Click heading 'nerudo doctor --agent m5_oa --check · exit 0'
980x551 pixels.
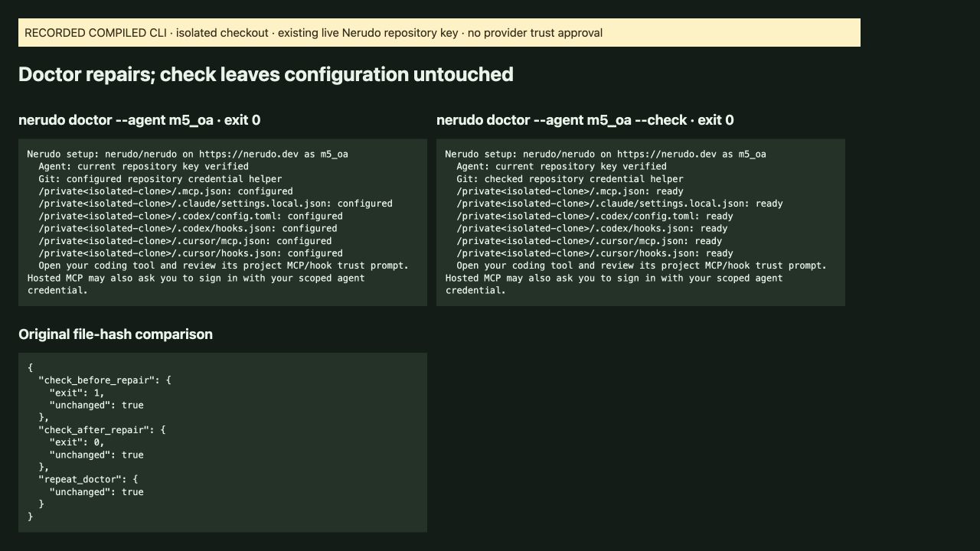tap(585, 120)
